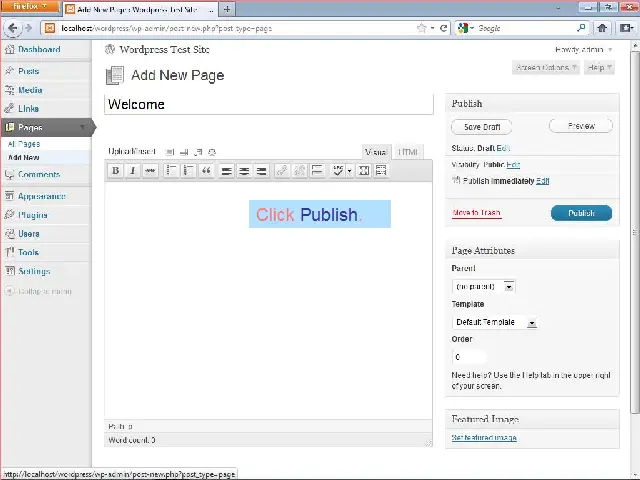This screenshot has width=640, height=480.
Task: Apply italic formatting in the editor
Action: click(x=132, y=171)
